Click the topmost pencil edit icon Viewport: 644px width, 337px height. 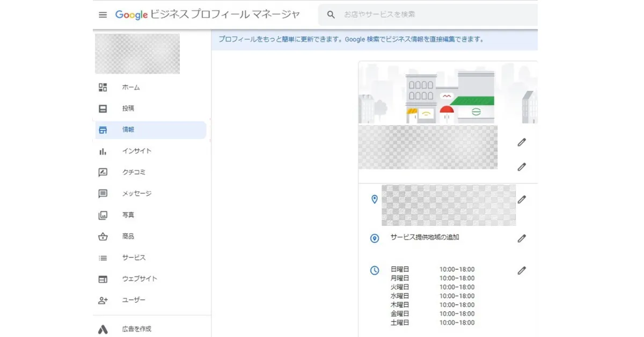coord(521,142)
